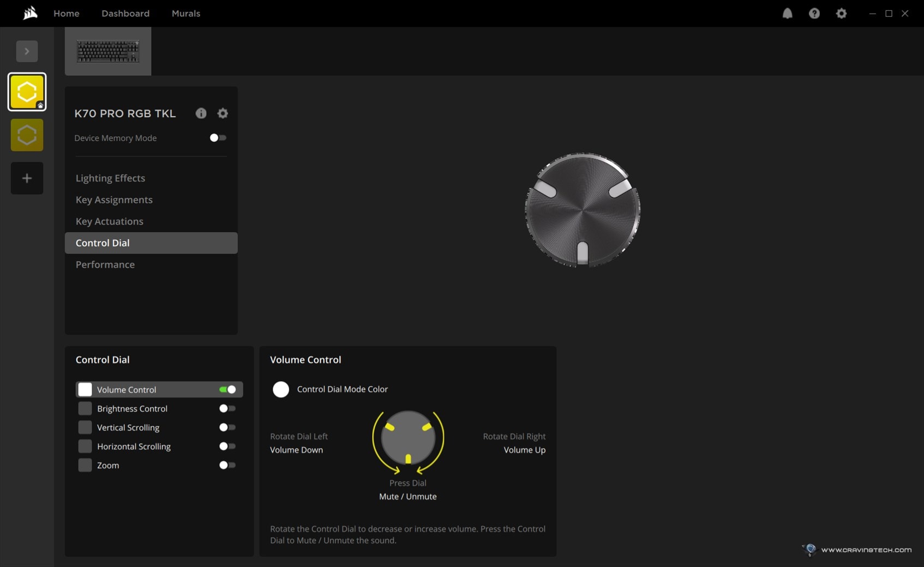Enable Zoom dial mode toggle
924x567 pixels.
[227, 465]
